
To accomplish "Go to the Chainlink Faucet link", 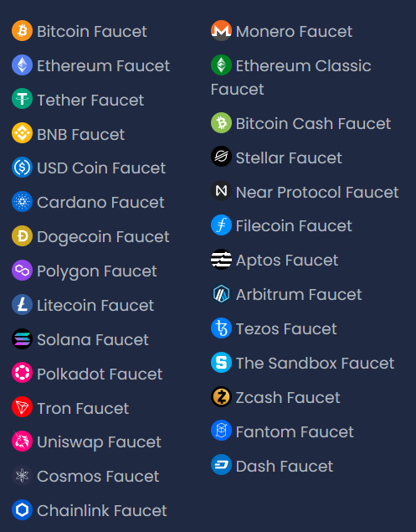I will pos(90,510).
